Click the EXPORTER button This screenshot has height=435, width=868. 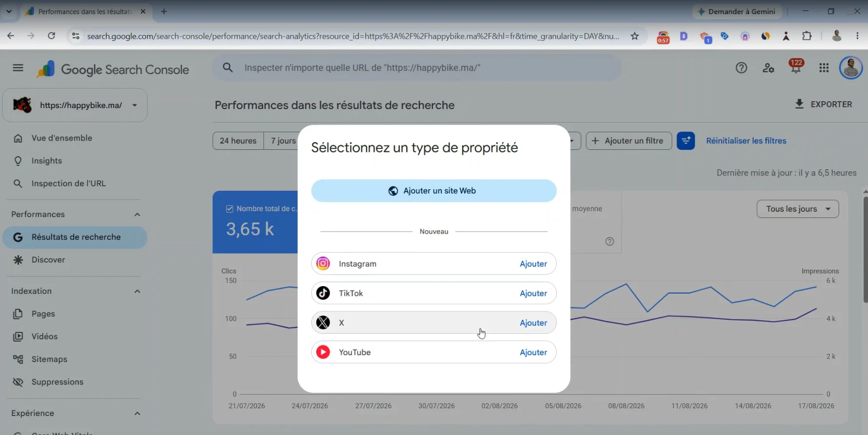coord(823,104)
